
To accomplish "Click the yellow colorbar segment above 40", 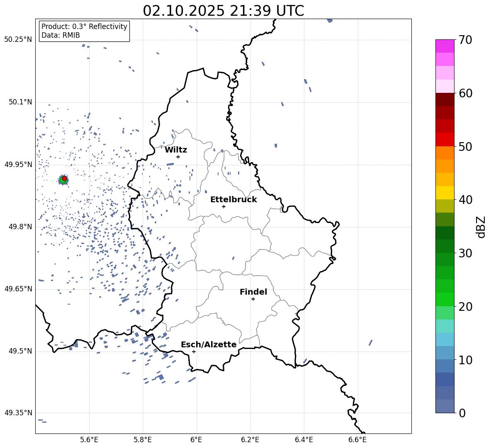I will (445, 193).
